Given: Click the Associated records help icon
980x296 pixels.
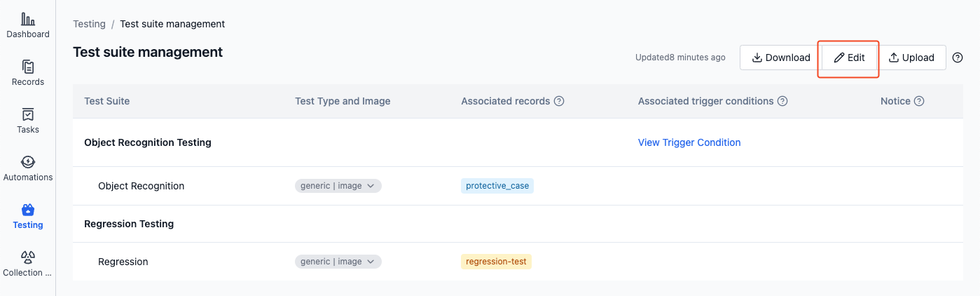Looking at the screenshot, I should point(559,101).
